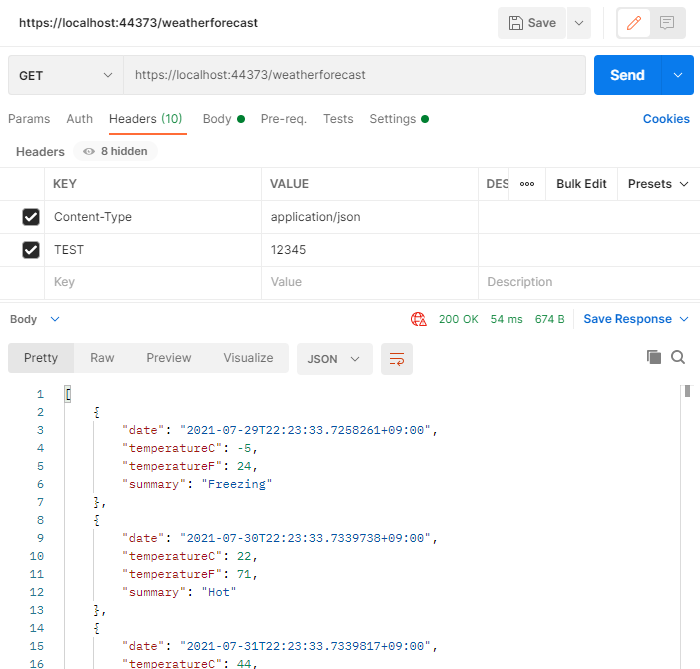The height and width of the screenshot is (669, 700).
Task: Open the Save options dropdown arrow
Action: point(579,23)
